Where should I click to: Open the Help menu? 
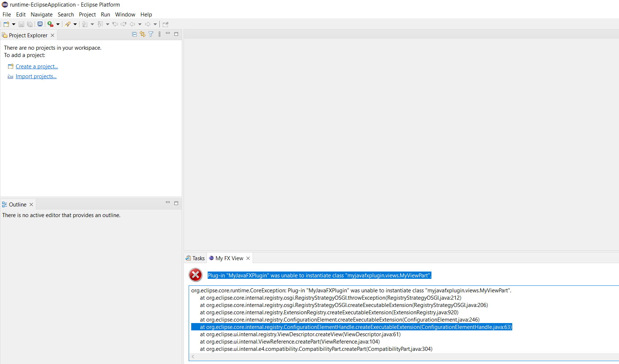(x=146, y=15)
